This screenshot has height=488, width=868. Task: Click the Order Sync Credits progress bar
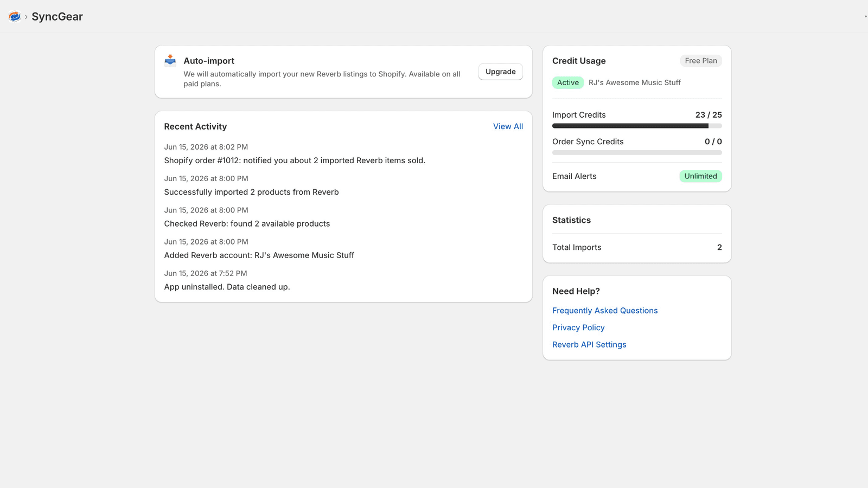tap(637, 153)
